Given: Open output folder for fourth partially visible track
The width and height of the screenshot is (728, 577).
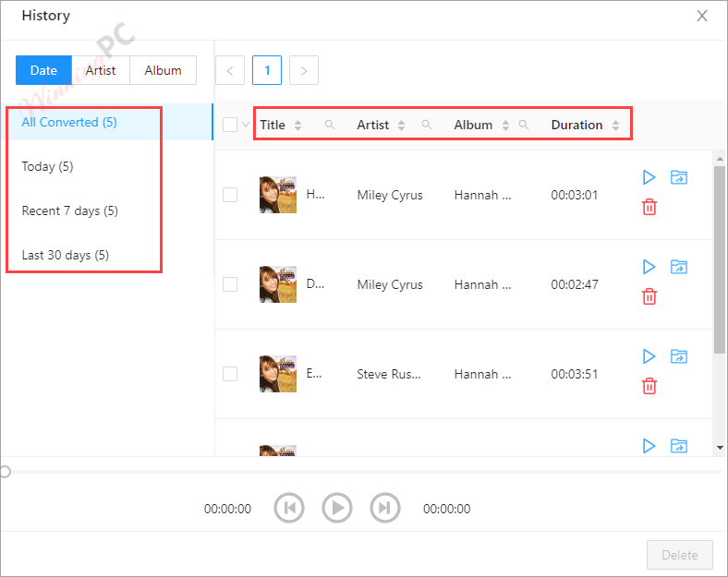Looking at the screenshot, I should tap(679, 446).
